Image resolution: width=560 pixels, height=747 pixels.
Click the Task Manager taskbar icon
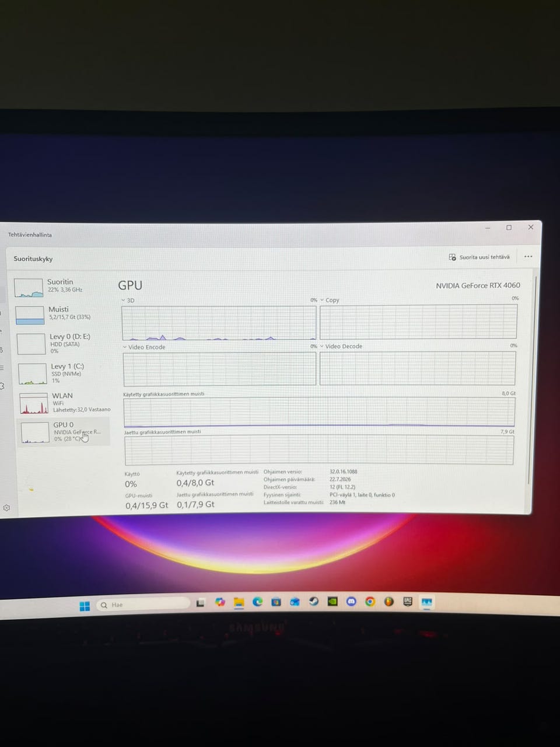tap(427, 602)
